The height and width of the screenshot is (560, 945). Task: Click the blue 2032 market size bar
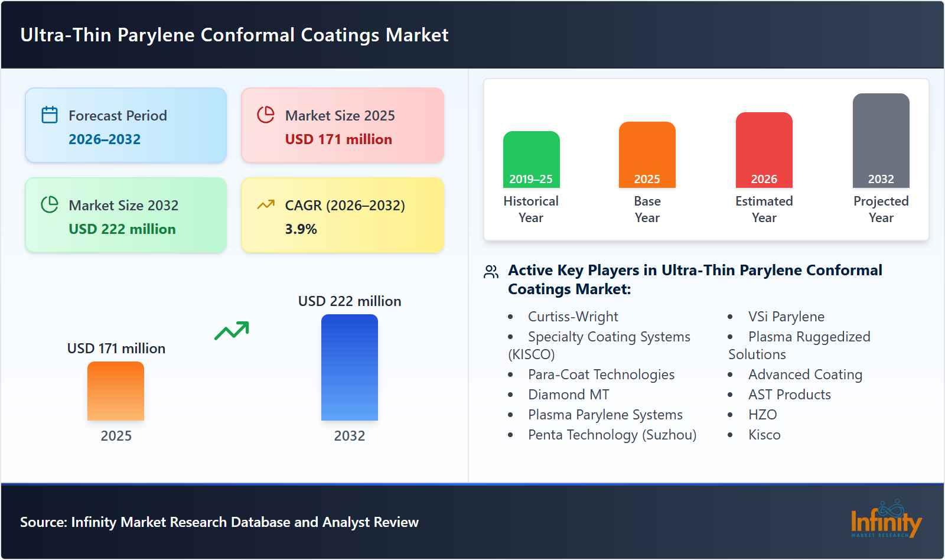tap(350, 367)
